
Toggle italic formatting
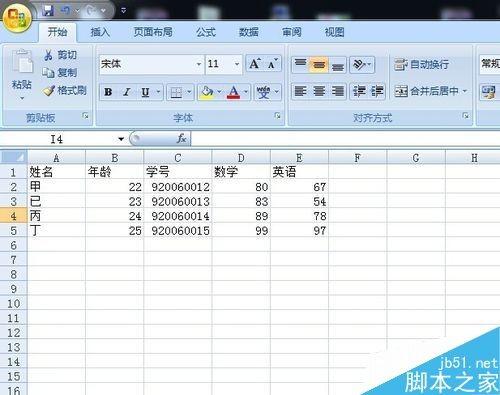(x=127, y=92)
